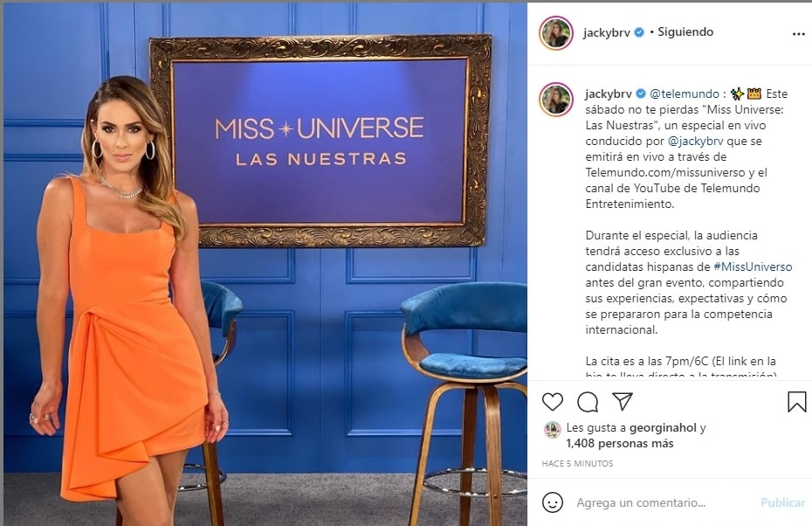
Task: Save the post with the bookmark icon
Action: tap(796, 402)
